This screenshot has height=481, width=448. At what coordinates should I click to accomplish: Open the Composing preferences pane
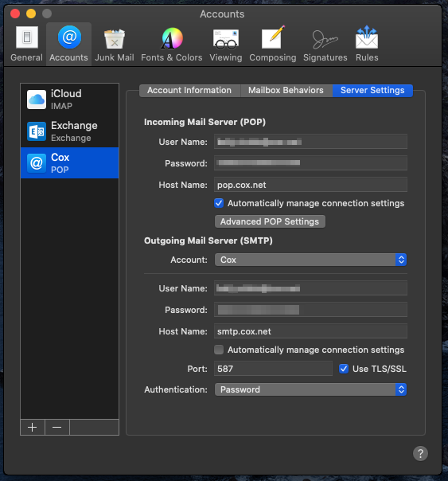(x=273, y=44)
